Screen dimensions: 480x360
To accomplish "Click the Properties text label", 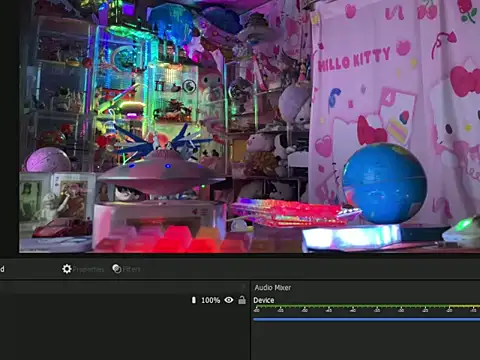I will [88, 269].
